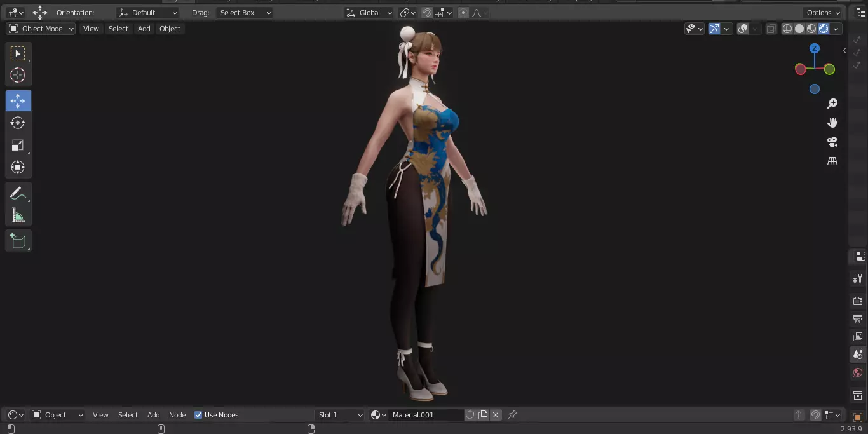Open the Scene properties tab
The height and width of the screenshot is (434, 868).
[858, 355]
